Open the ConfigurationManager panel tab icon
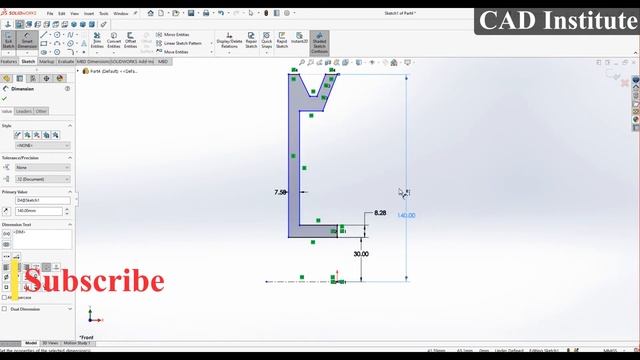Screen dimensions: 640x360 coord(33,78)
